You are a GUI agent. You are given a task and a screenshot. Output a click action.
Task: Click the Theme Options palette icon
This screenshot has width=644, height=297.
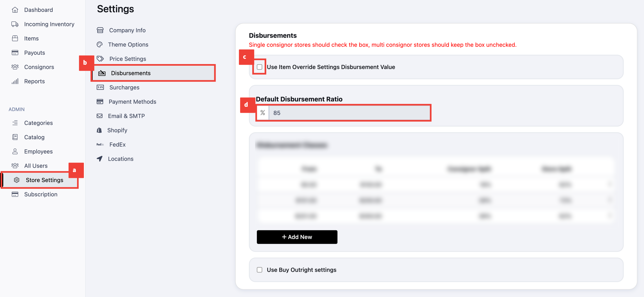100,44
